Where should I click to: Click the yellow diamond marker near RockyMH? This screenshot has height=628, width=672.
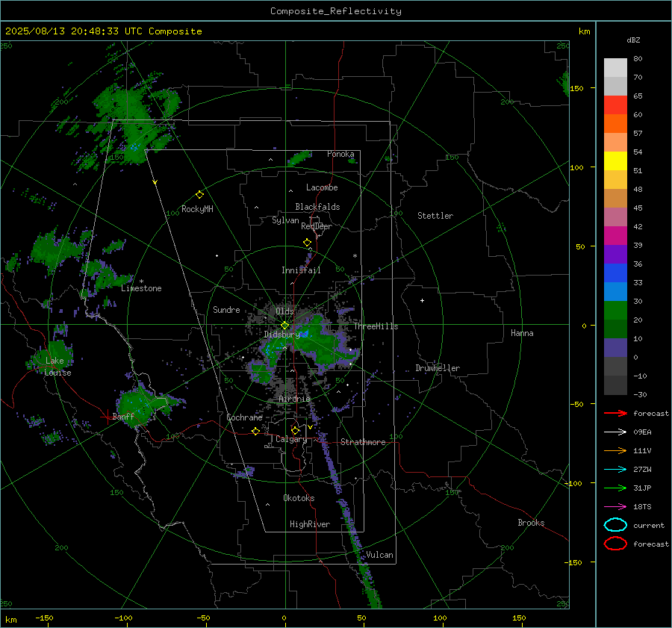point(199,195)
